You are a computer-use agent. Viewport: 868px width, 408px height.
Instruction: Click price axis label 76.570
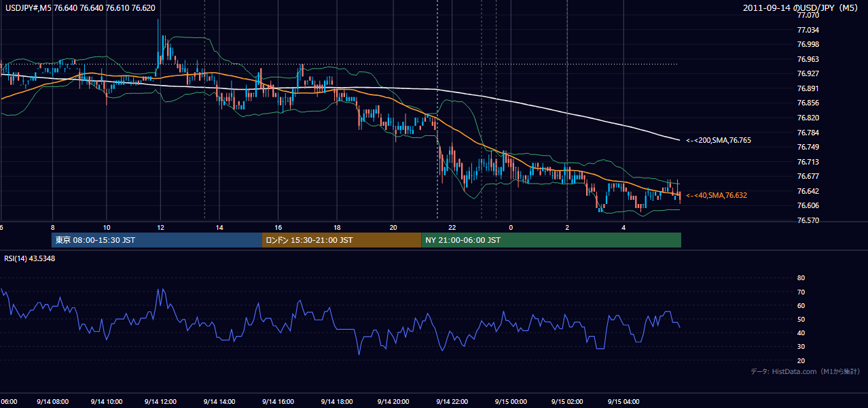click(808, 220)
